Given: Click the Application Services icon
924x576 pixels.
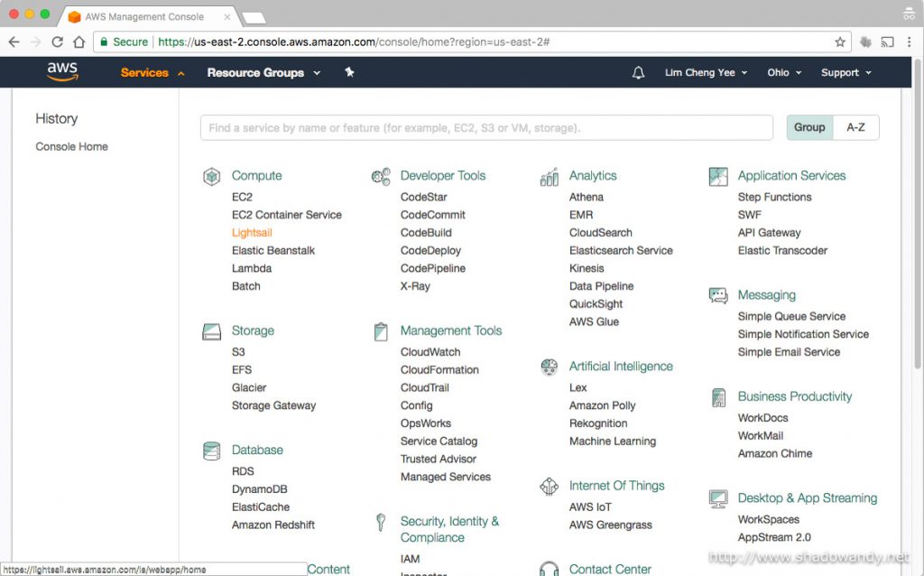Looking at the screenshot, I should click(x=718, y=176).
